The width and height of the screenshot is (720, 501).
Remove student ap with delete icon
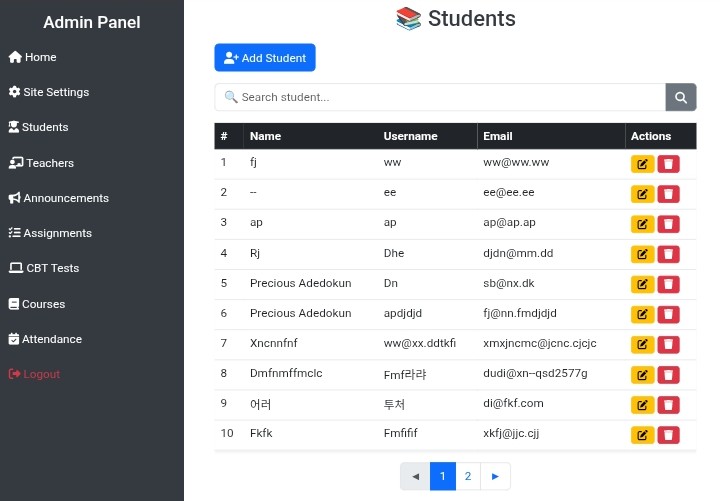(668, 224)
